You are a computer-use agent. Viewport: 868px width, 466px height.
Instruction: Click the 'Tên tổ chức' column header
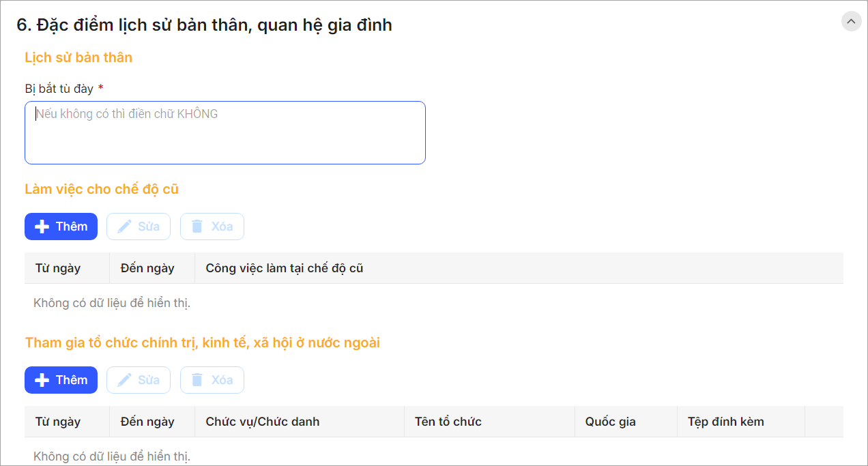(x=448, y=422)
